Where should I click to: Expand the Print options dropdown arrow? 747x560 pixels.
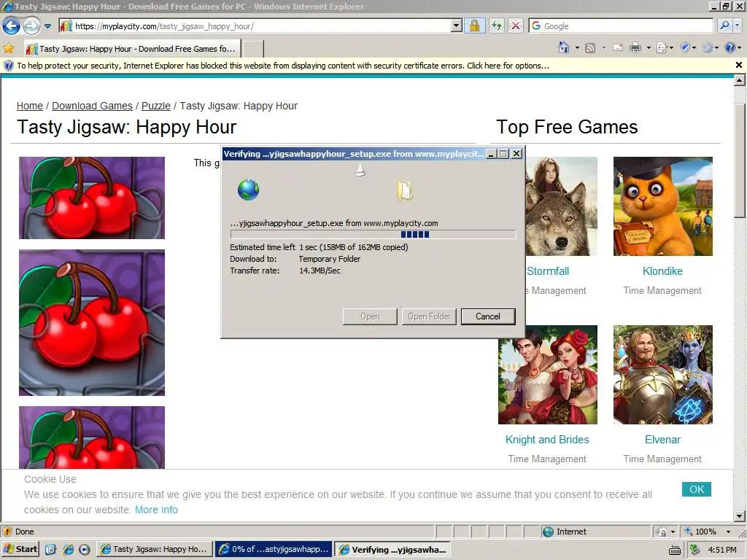tap(649, 48)
